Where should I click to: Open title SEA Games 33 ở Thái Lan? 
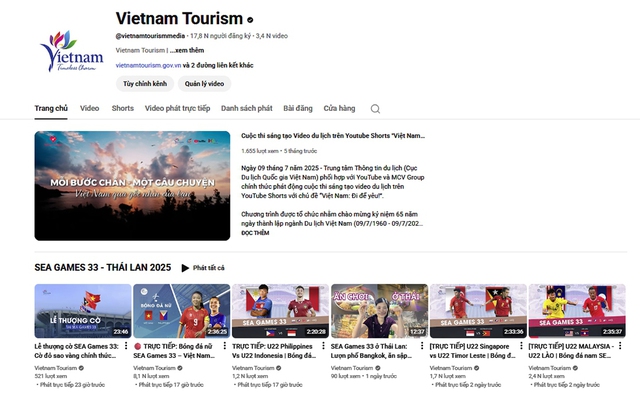[x=371, y=351]
